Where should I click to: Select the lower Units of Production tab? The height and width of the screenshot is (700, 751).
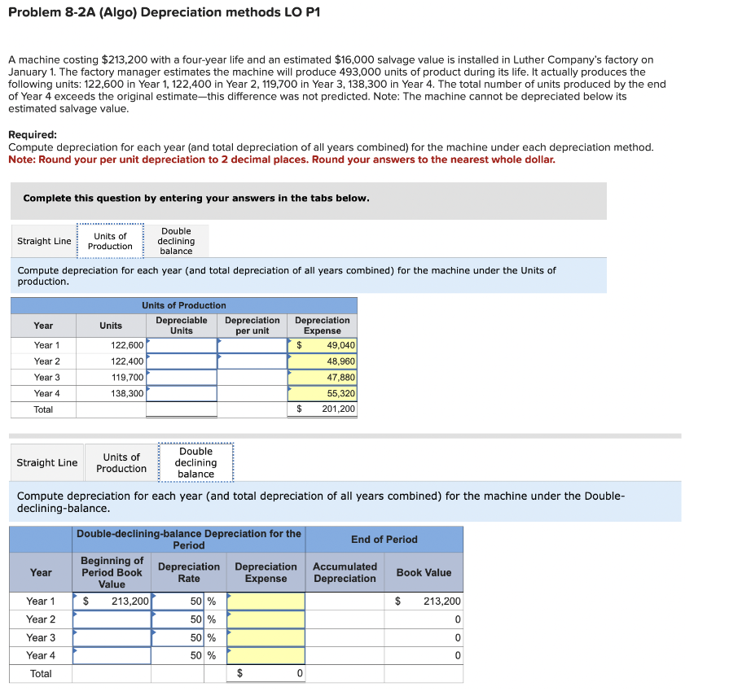pos(120,462)
